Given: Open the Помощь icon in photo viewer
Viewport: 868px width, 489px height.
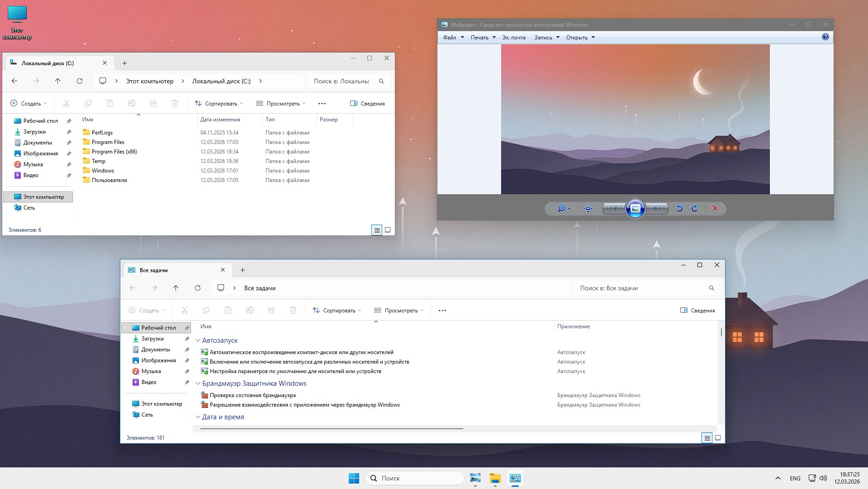Looking at the screenshot, I should [825, 37].
